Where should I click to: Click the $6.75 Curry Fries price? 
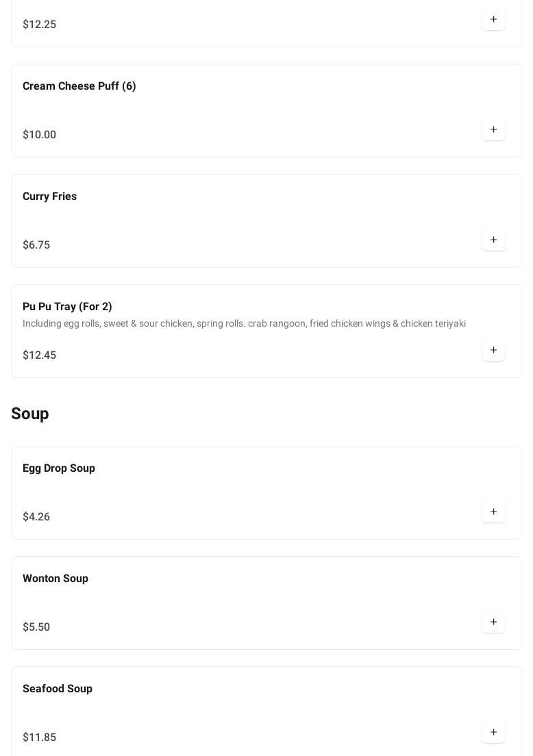click(36, 245)
